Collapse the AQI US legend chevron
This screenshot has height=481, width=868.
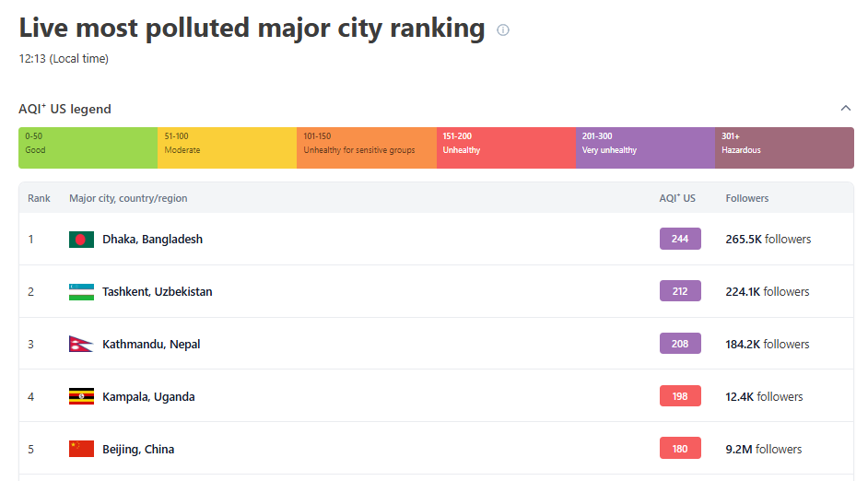846,109
